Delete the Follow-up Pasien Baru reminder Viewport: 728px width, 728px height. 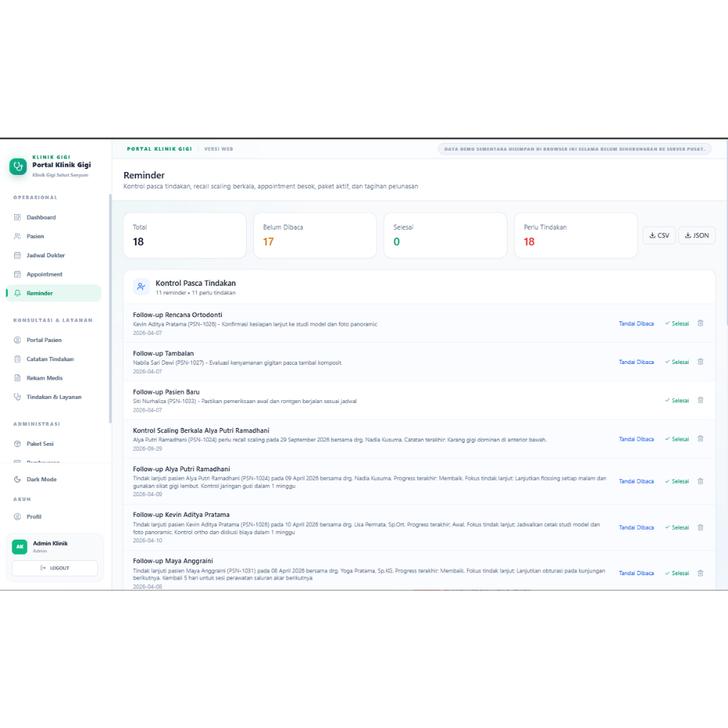(700, 400)
